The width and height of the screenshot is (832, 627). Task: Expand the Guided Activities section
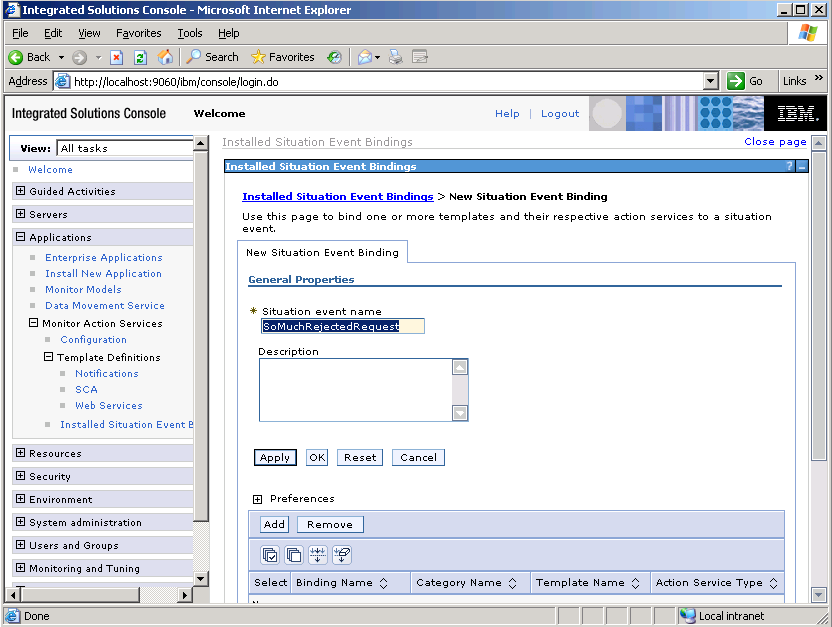[20, 191]
